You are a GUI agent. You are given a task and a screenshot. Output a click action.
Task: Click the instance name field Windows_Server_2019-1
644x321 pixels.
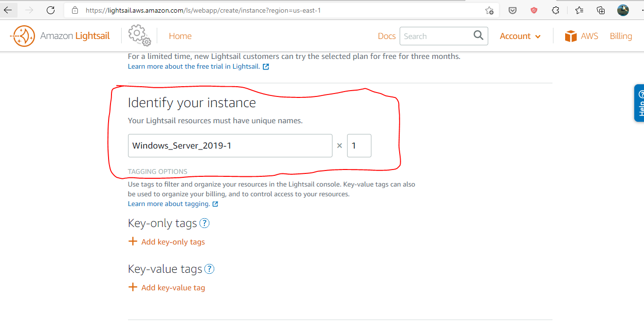point(230,146)
